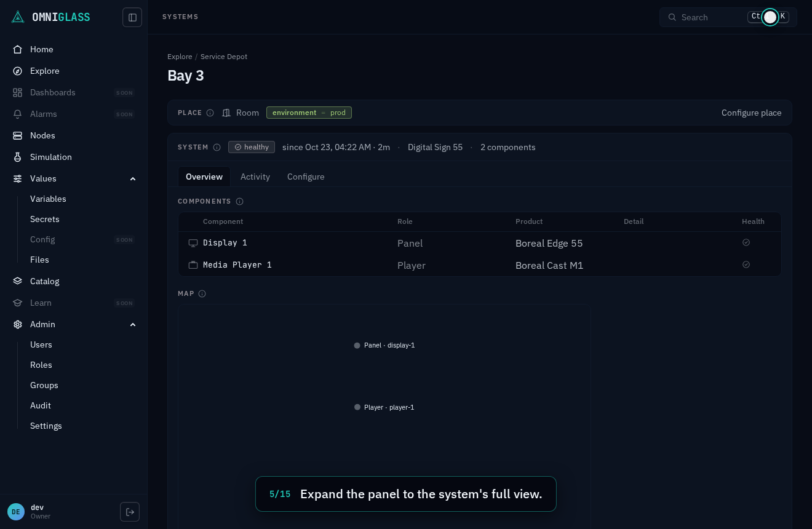
Task: Open Variables in the Values menu
Action: 48,199
